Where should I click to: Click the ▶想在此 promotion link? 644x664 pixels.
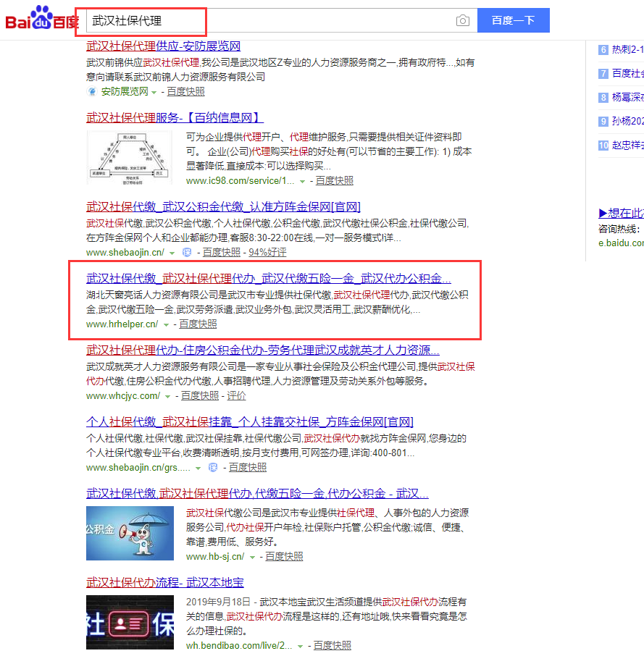tap(621, 213)
